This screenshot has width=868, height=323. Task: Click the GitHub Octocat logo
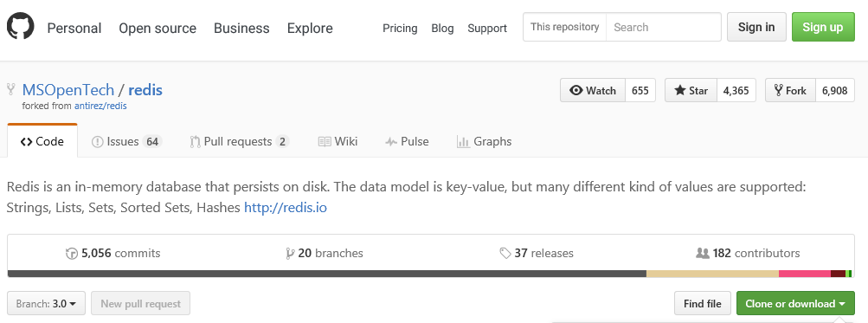(21, 26)
